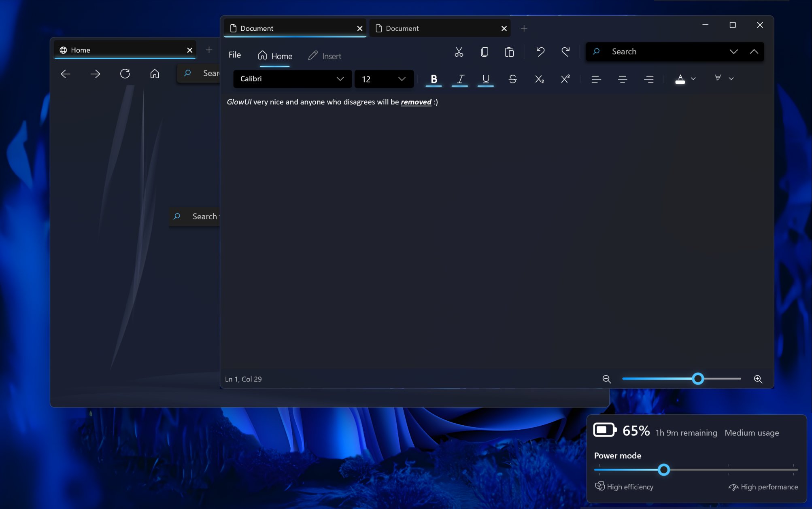Click the zoom in magnifier in status bar
The image size is (812, 509).
(758, 379)
